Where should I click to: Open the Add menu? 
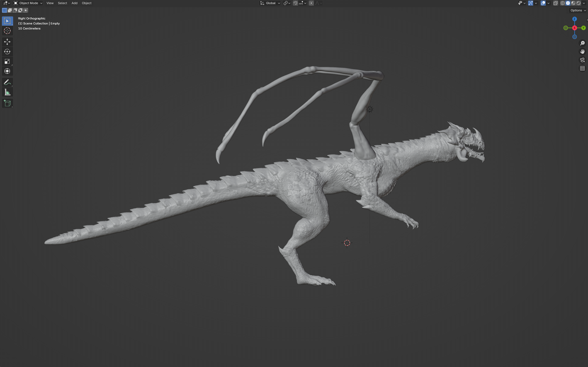[74, 3]
